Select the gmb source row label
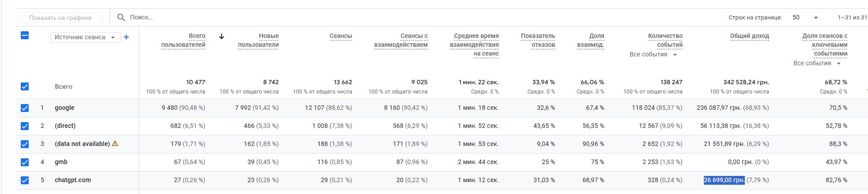This screenshot has width=868, height=194. click(x=61, y=162)
